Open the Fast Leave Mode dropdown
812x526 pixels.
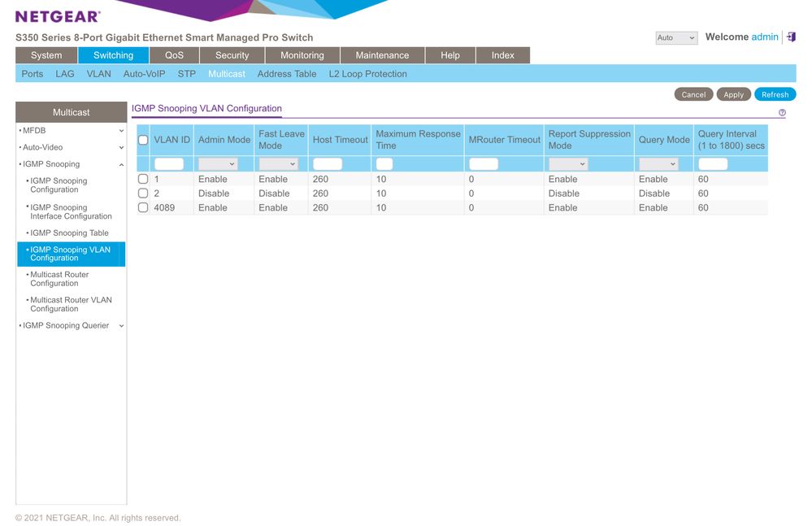(278, 164)
